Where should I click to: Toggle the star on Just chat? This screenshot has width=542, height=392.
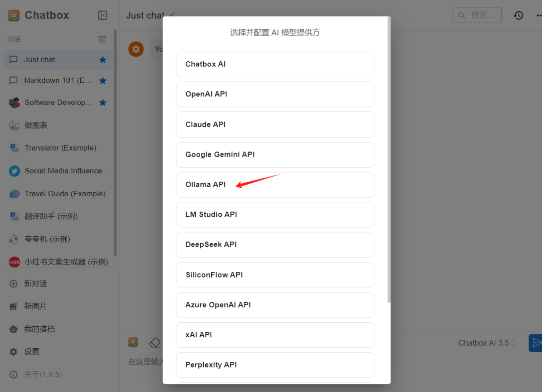103,60
